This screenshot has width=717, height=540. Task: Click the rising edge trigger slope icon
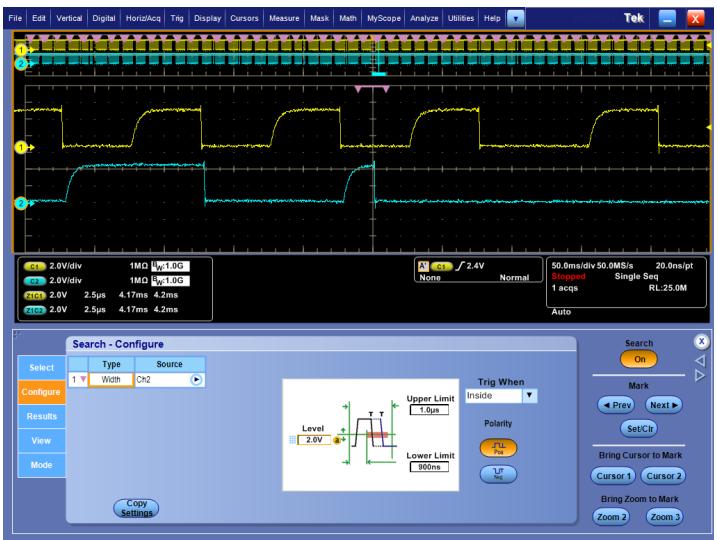coord(460,266)
